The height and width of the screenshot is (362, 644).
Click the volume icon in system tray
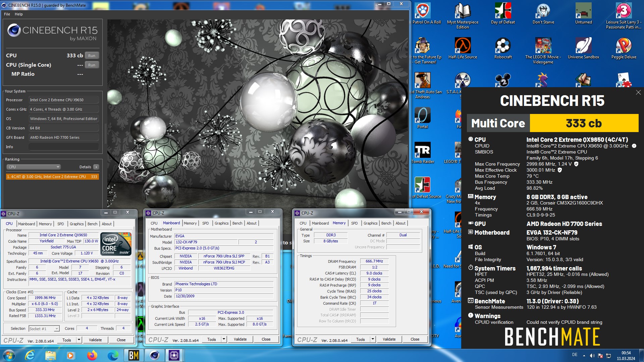592,356
